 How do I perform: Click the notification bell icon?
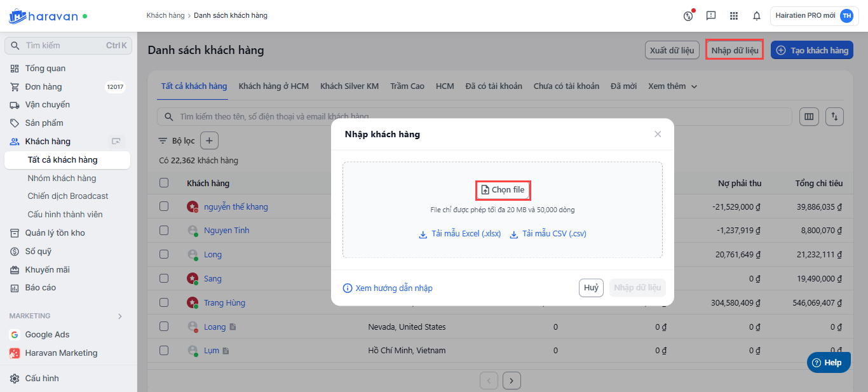click(757, 16)
